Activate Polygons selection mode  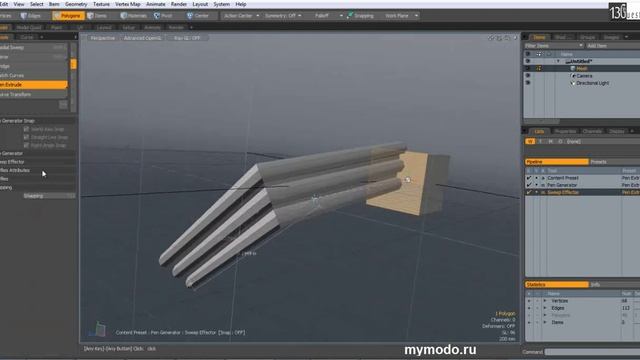[68, 16]
